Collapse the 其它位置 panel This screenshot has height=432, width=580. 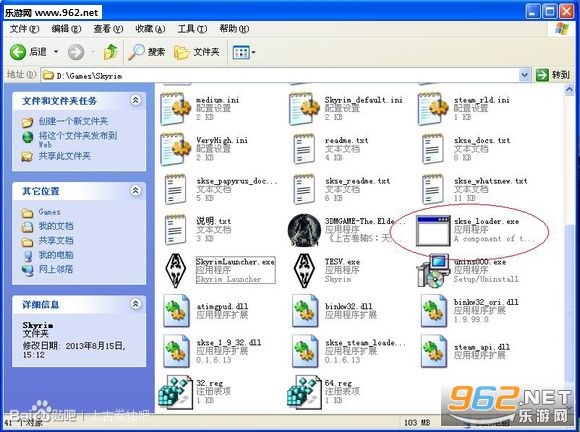point(135,190)
